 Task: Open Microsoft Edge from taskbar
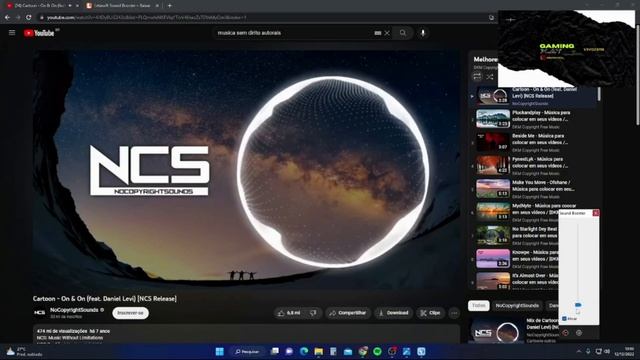pos(304,351)
